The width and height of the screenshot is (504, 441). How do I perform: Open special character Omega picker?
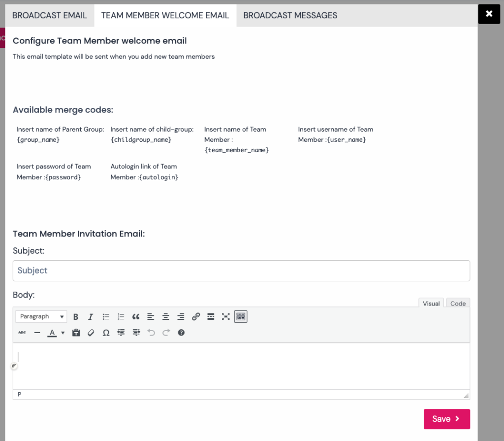106,333
